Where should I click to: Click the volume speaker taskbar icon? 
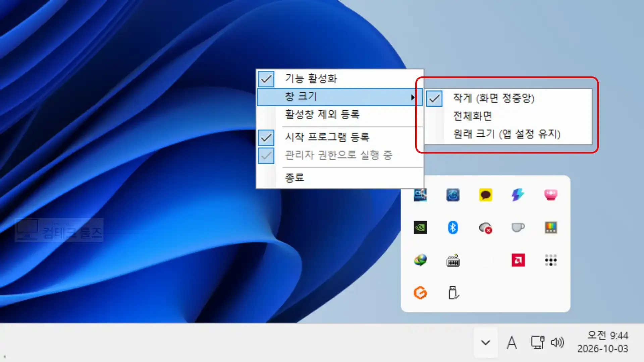(x=557, y=343)
